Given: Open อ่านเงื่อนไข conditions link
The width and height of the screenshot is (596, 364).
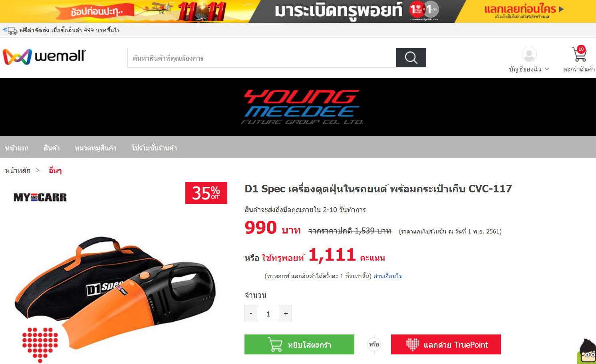Looking at the screenshot, I should point(388,276).
